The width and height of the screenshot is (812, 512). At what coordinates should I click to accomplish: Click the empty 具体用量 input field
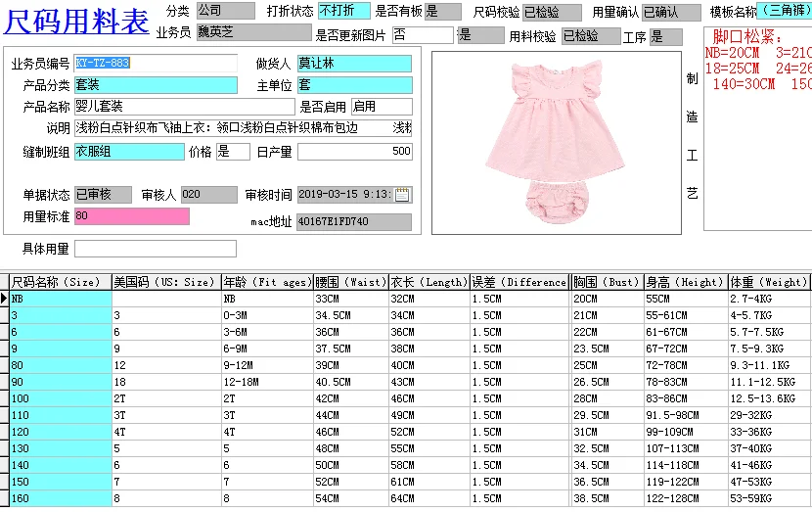tap(156, 249)
